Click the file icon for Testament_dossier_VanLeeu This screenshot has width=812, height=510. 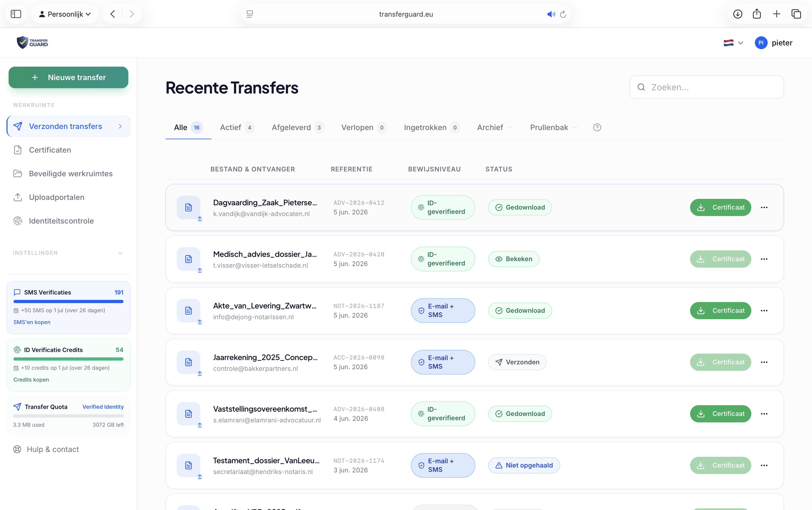click(189, 465)
